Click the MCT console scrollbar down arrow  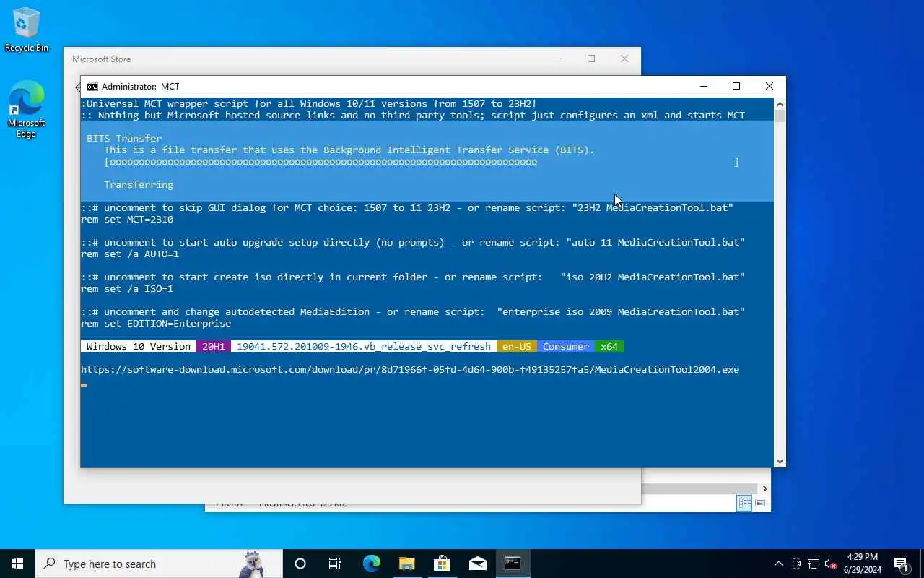[x=780, y=462]
